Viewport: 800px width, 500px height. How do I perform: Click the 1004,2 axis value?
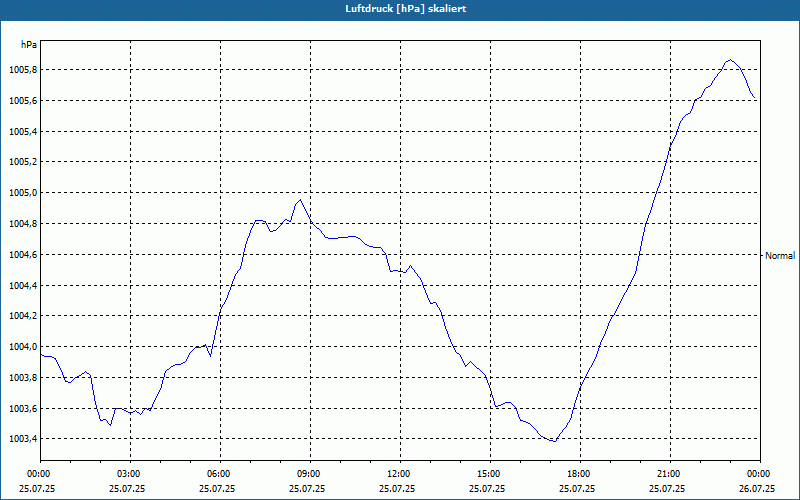(x=23, y=316)
